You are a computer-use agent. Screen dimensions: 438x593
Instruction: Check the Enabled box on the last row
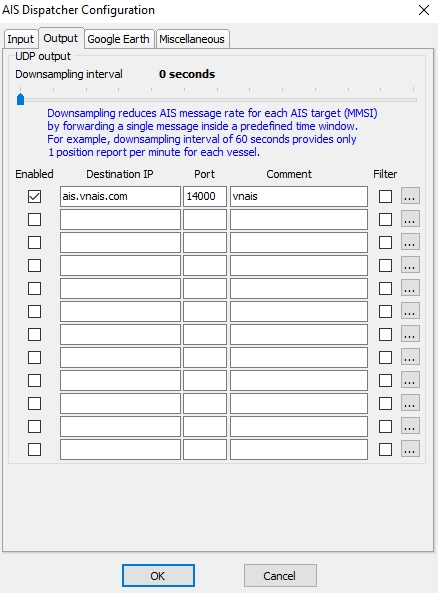(34, 450)
